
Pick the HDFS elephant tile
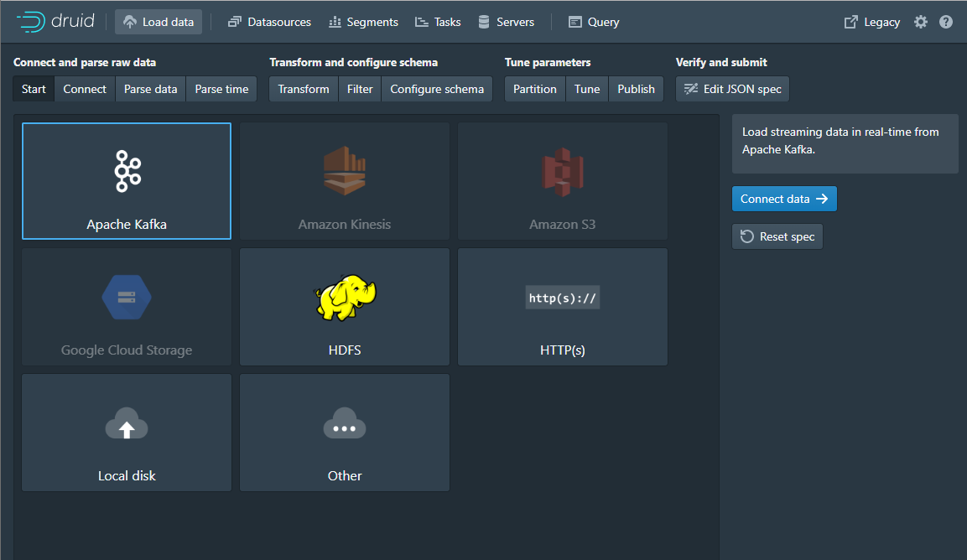coord(345,307)
